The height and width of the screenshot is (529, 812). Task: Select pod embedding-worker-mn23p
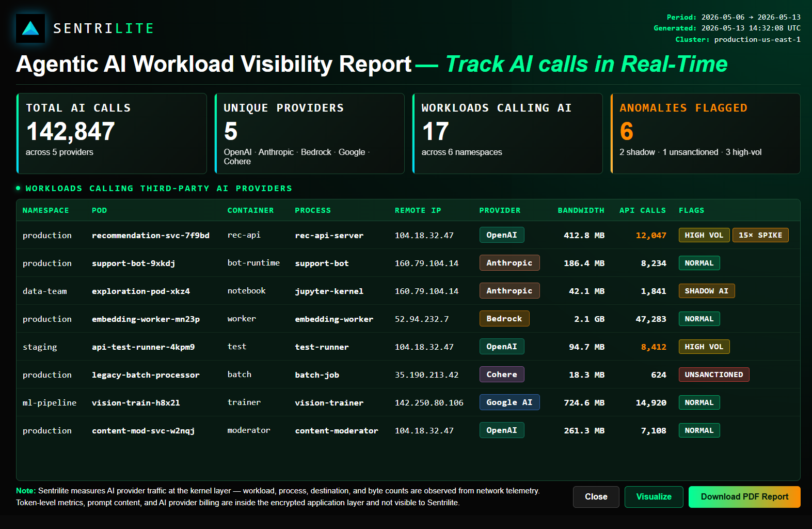[146, 319]
